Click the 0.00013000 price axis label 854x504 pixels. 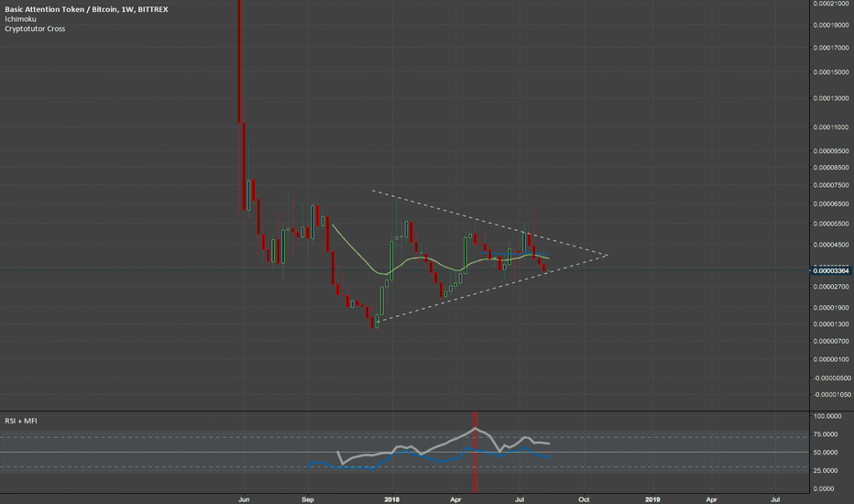click(x=830, y=99)
